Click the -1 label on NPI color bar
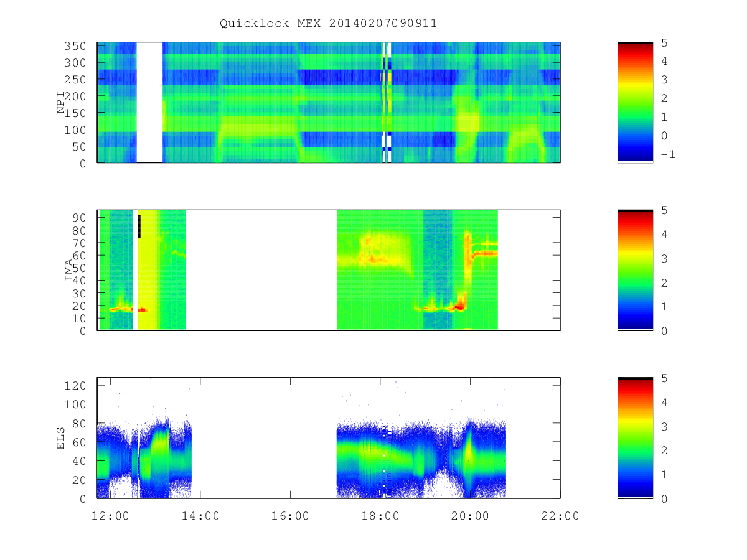747x560 pixels. click(x=668, y=154)
